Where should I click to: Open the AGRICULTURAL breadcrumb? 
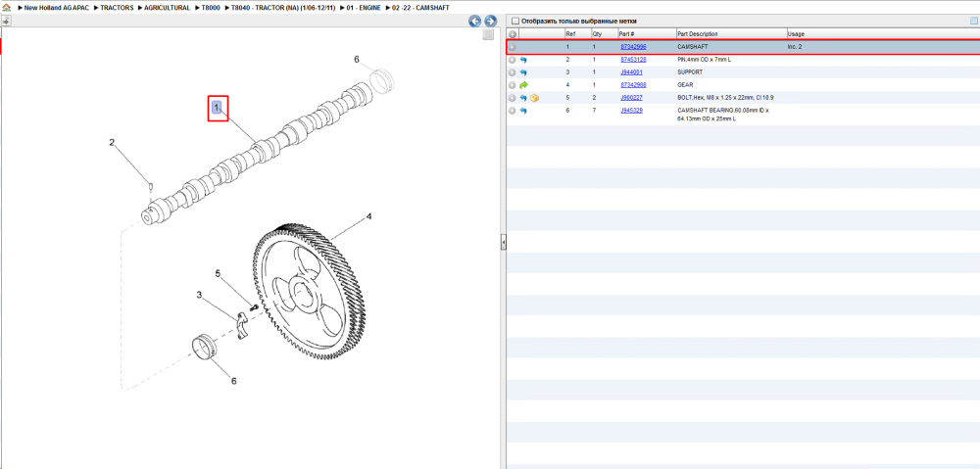click(x=167, y=8)
